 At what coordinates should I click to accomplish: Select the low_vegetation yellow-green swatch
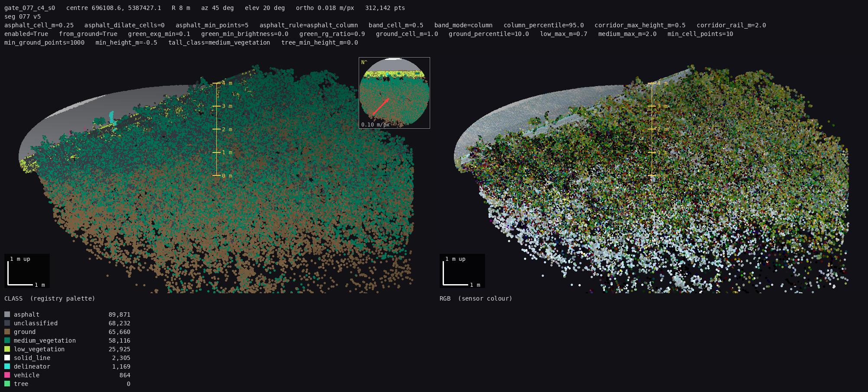tap(7, 349)
